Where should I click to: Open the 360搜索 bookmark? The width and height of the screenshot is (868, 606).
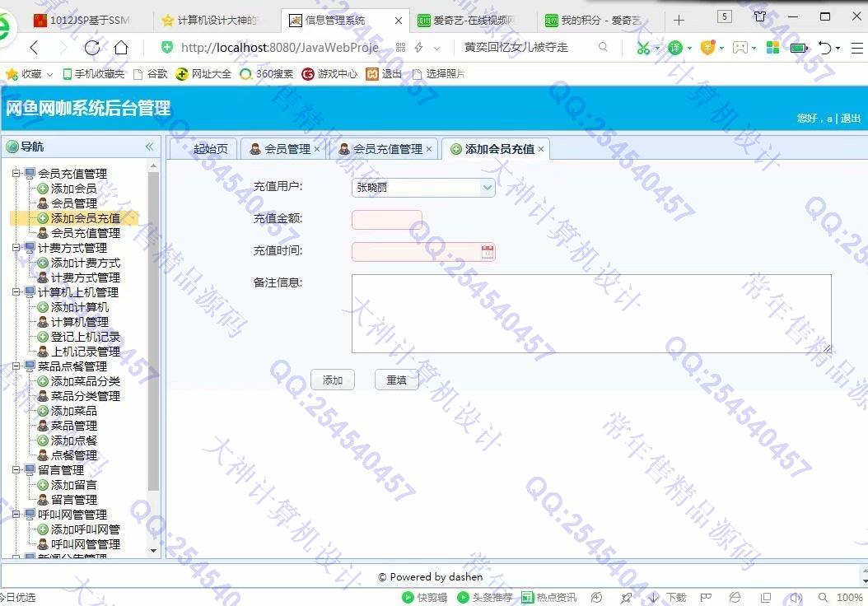tap(266, 73)
